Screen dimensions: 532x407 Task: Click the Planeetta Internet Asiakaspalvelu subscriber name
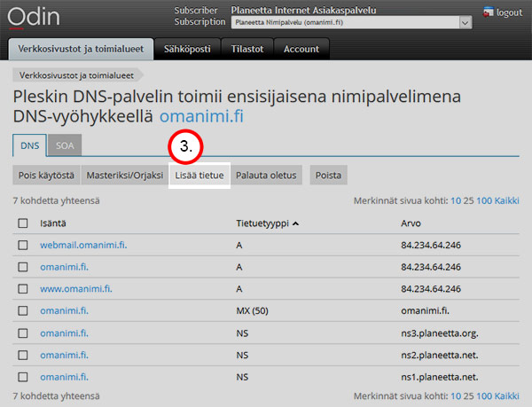point(303,10)
